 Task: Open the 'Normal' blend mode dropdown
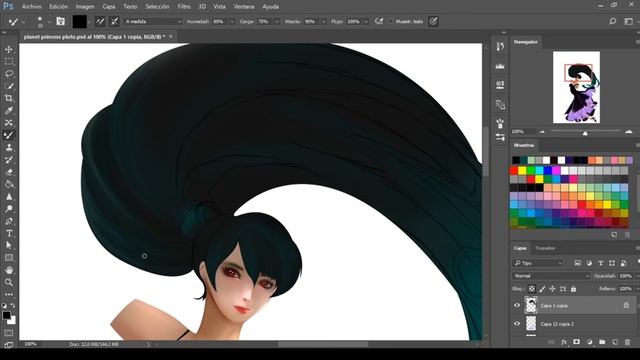551,276
